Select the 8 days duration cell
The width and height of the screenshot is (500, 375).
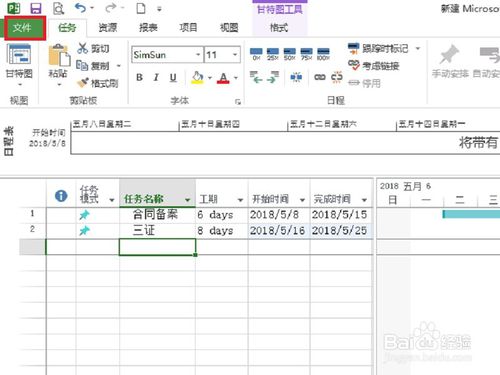222,230
